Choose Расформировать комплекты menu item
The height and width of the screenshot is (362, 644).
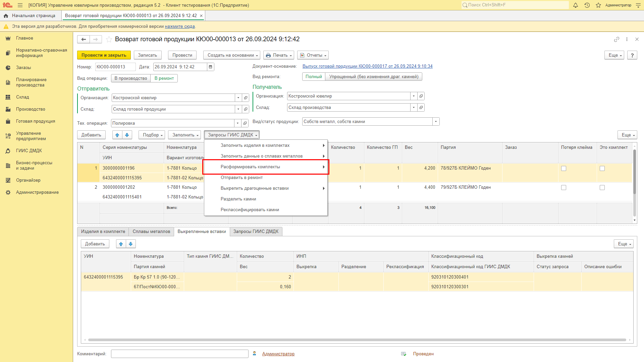tap(266, 167)
